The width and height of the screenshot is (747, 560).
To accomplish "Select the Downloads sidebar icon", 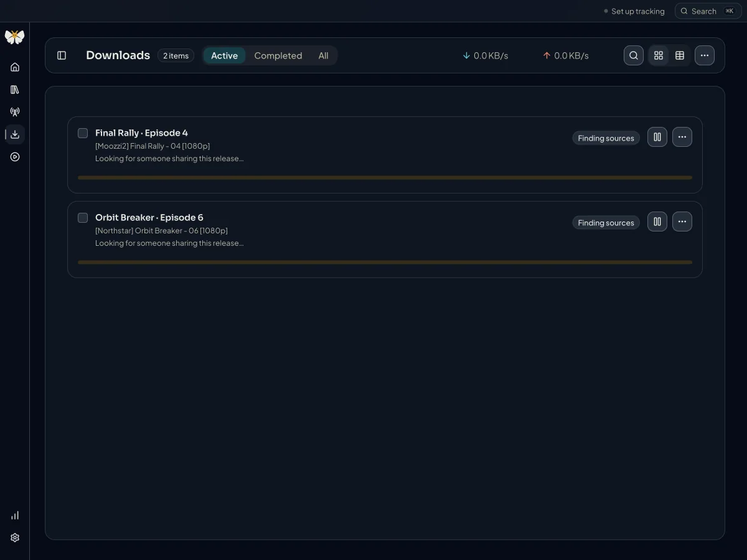I will [15, 134].
